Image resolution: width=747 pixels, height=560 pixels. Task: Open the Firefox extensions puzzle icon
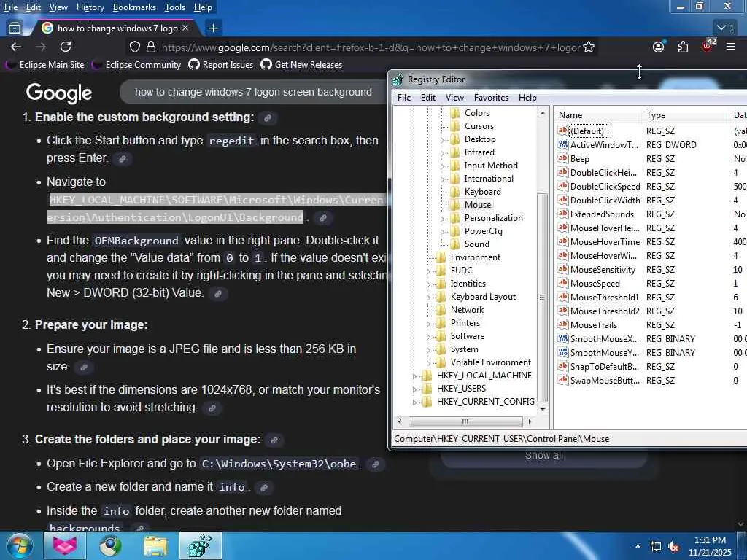coord(683,47)
